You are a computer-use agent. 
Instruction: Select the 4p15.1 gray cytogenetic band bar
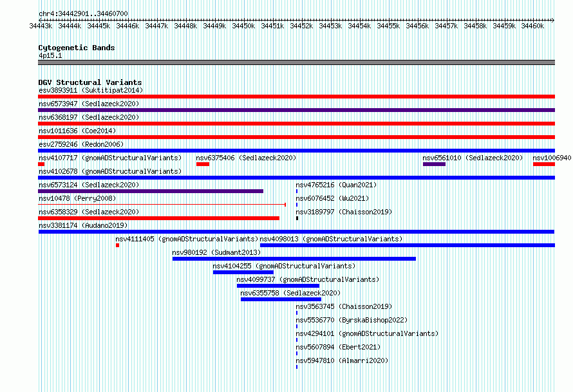(x=296, y=62)
